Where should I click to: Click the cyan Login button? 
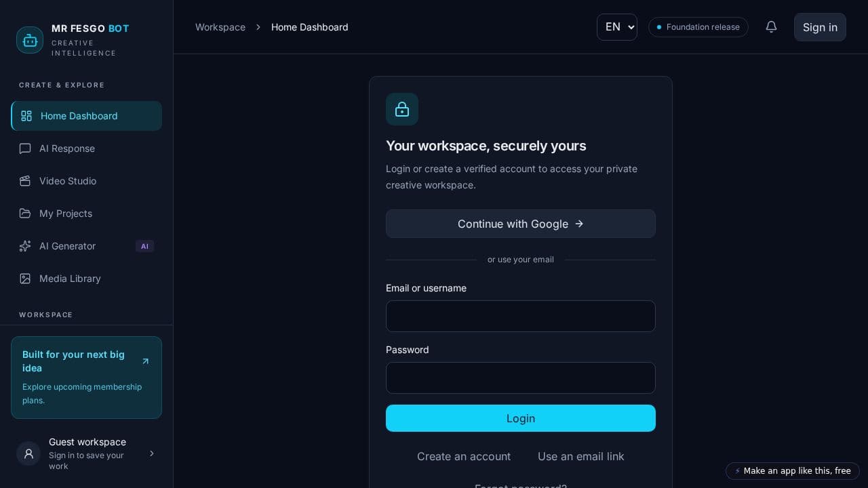click(x=521, y=418)
